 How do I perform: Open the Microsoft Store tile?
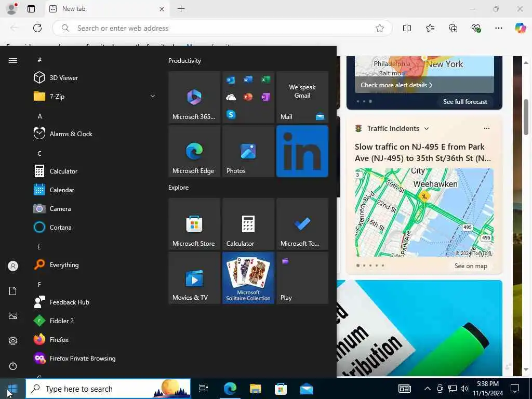pyautogui.click(x=194, y=224)
